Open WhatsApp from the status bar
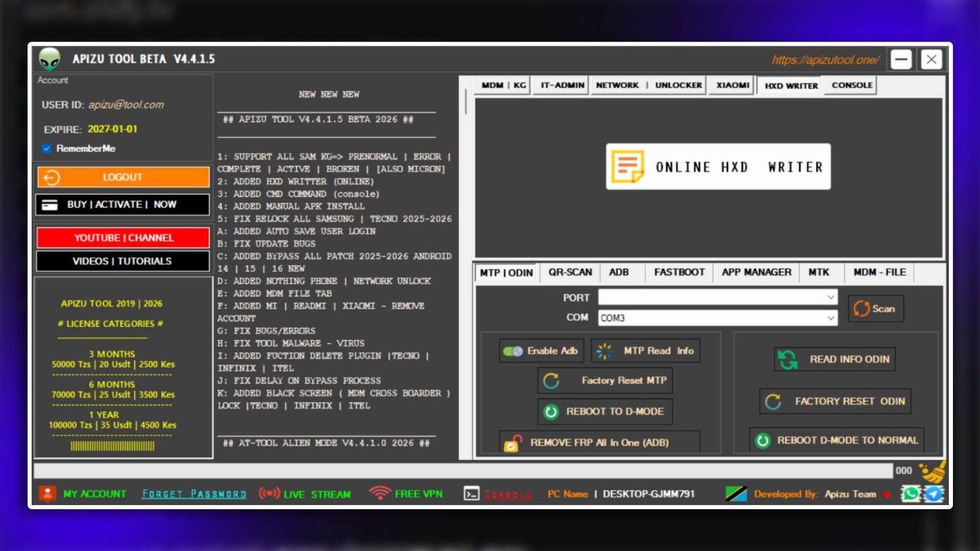980x551 pixels. tap(910, 493)
